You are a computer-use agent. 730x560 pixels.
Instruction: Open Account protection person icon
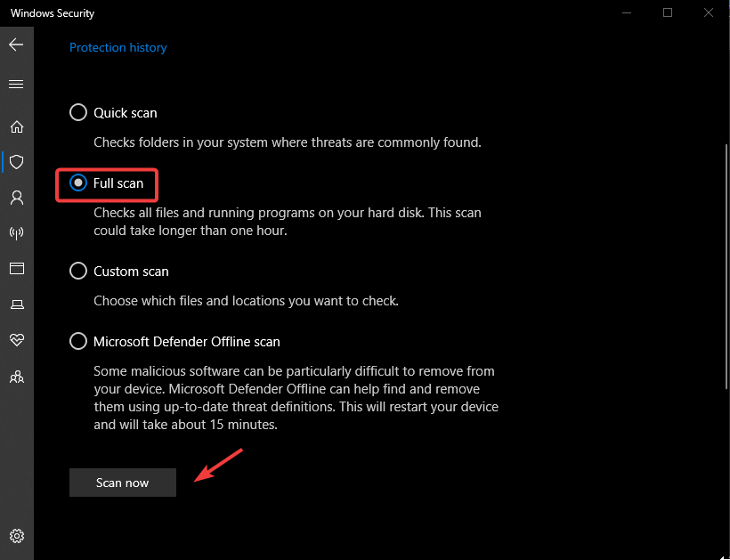coord(16,197)
